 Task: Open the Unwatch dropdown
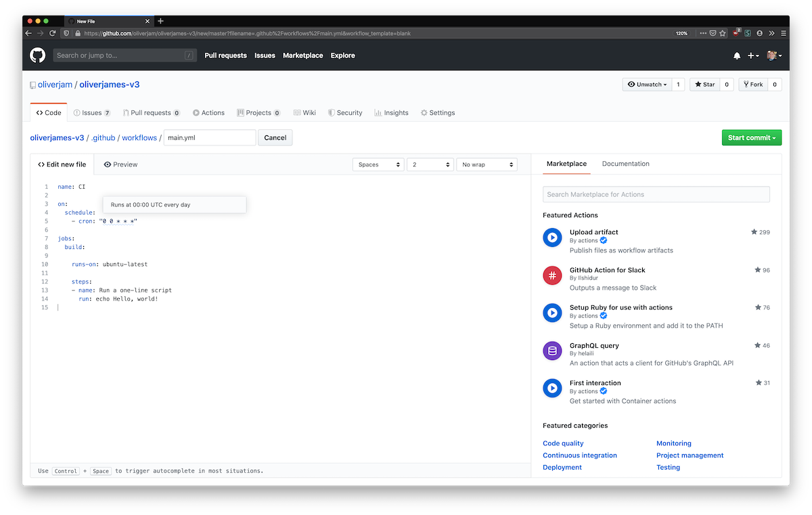tap(647, 85)
